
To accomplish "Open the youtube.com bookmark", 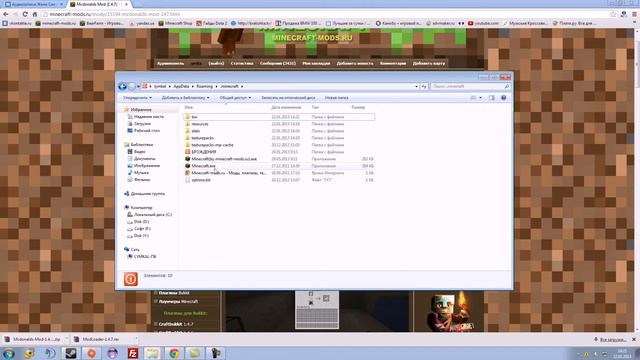I will point(483,23).
